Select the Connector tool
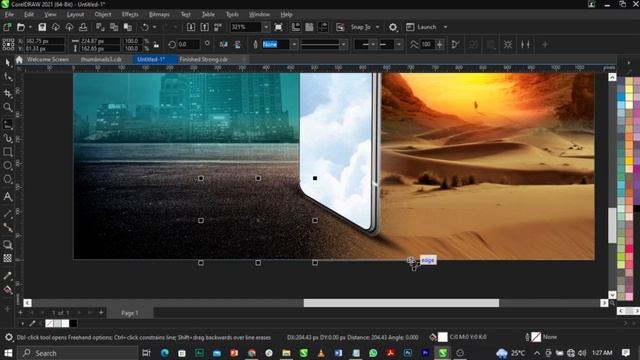The height and width of the screenshot is (360, 640). [x=7, y=227]
